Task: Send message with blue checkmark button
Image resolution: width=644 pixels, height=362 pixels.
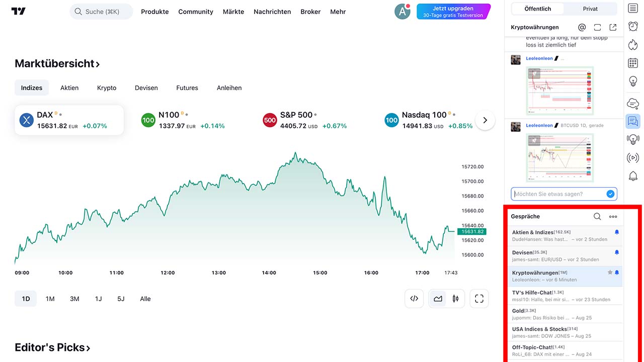Action: pyautogui.click(x=610, y=194)
